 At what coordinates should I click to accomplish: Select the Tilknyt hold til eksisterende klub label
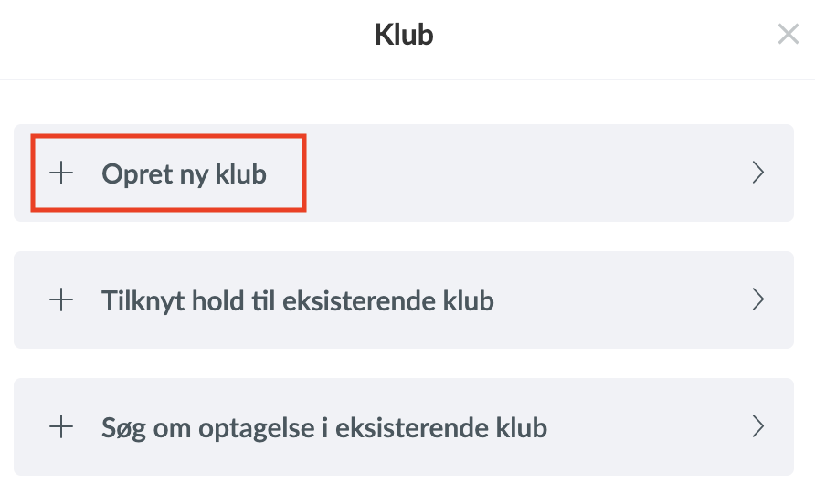pos(297,300)
